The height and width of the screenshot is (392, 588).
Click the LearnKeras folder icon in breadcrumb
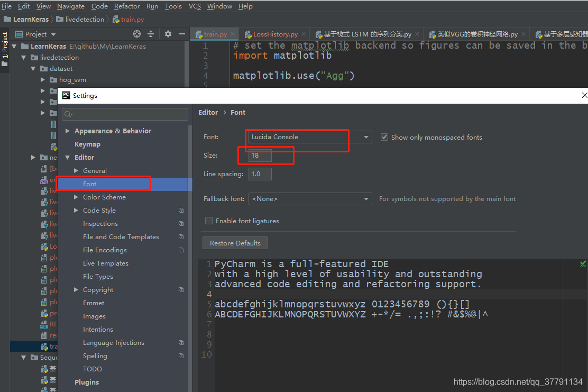pos(7,19)
